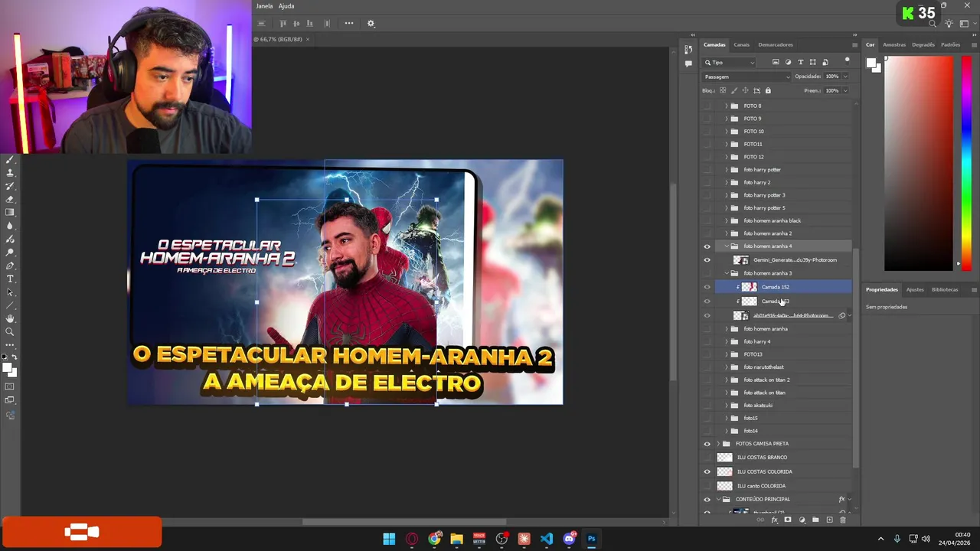Image resolution: width=980 pixels, height=551 pixels.
Task: Collapse foto homem aranha 4 group
Action: pos(727,246)
